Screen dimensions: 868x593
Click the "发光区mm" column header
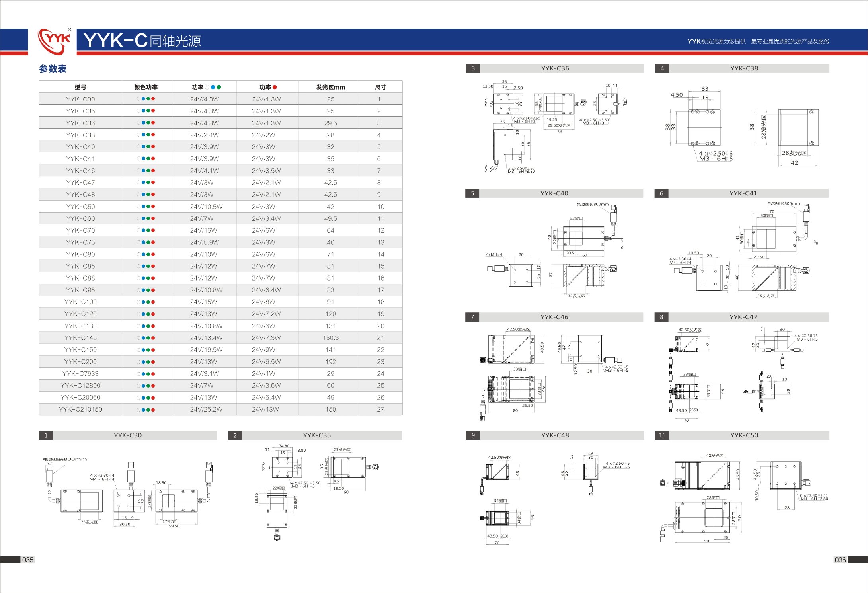click(x=330, y=87)
